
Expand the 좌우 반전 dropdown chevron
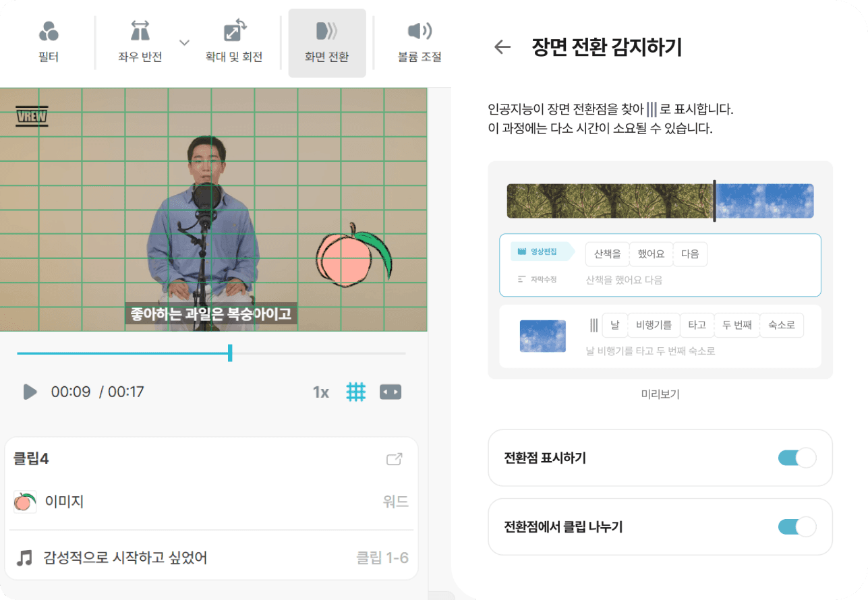click(184, 42)
